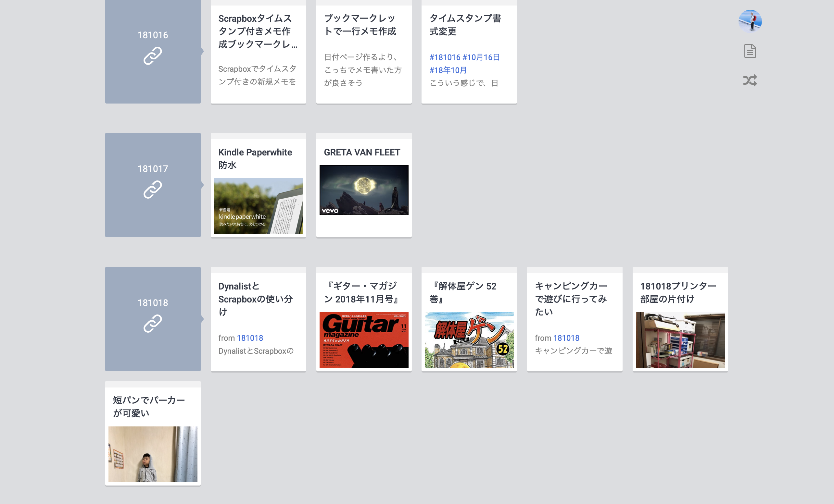Image resolution: width=834 pixels, height=504 pixels.
Task: Open the Guitar magazine cover thumbnail
Action: pos(364,340)
